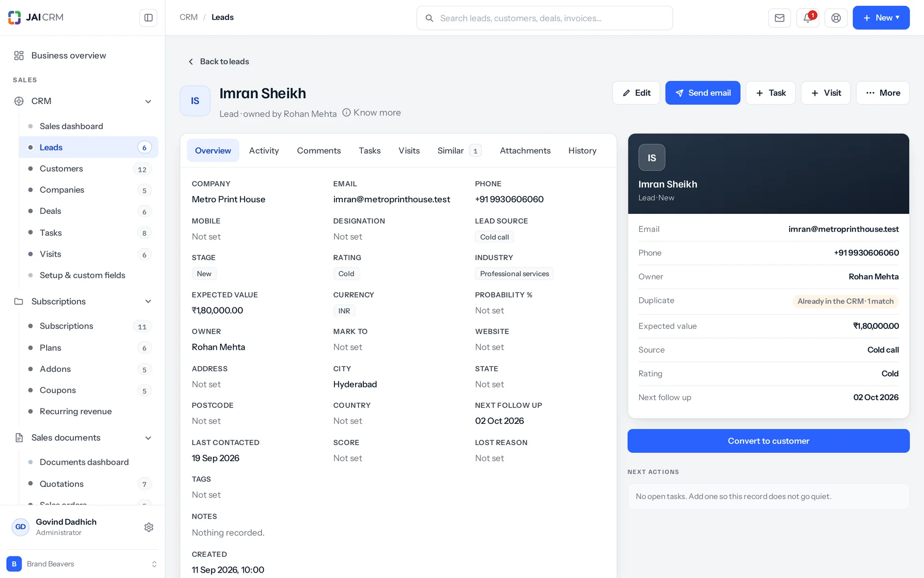Screen dimensions: 924x578
Task: Click the Know more info icon
Action: pyautogui.click(x=346, y=113)
